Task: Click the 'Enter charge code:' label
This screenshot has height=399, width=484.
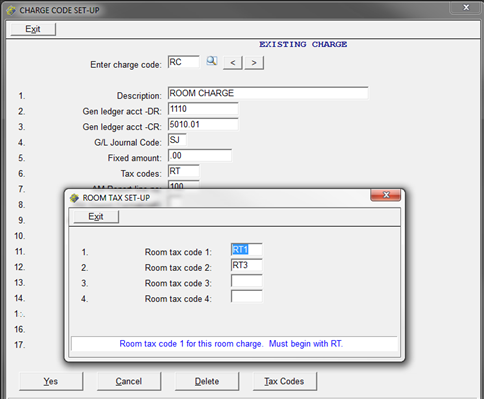Action: tap(126, 65)
